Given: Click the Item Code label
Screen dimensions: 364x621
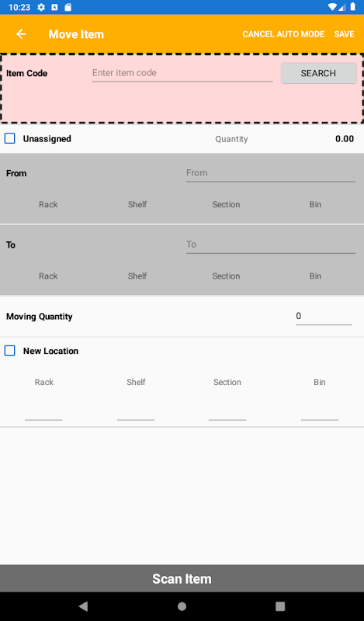Looking at the screenshot, I should [x=27, y=73].
